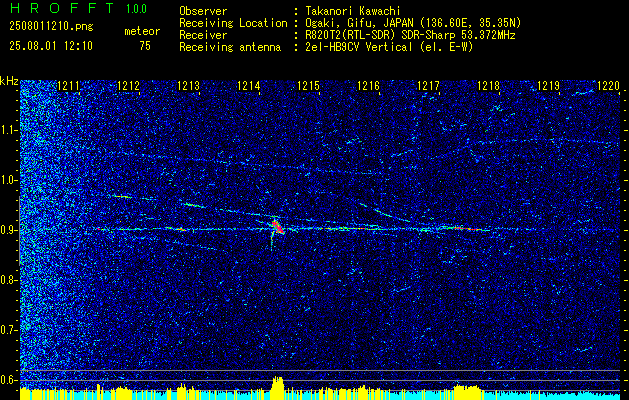Click the timestamp 25.08.01 12:10
This screenshot has width=629, height=400.
click(51, 46)
